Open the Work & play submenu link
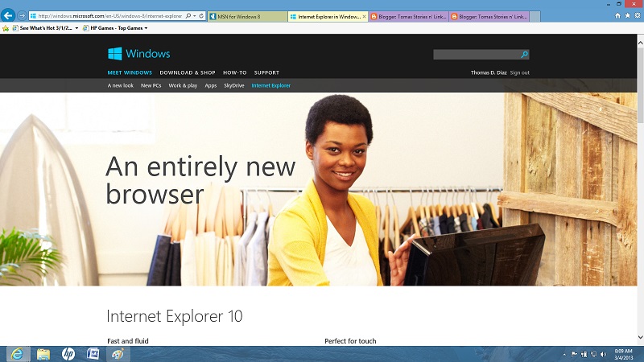644x362 pixels. [183, 85]
